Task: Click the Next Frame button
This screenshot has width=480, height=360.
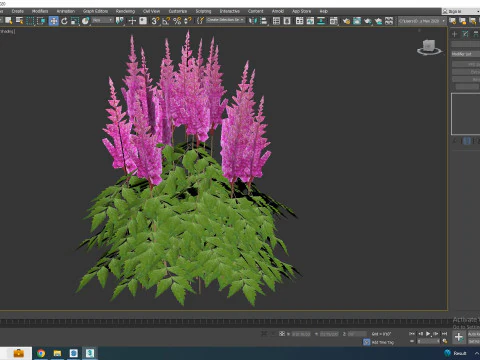Action: click(x=436, y=334)
